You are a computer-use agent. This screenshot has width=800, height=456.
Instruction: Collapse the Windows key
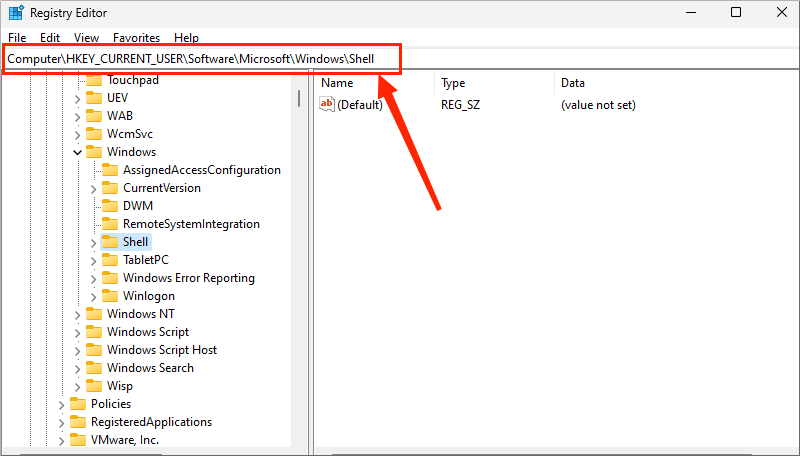77,152
